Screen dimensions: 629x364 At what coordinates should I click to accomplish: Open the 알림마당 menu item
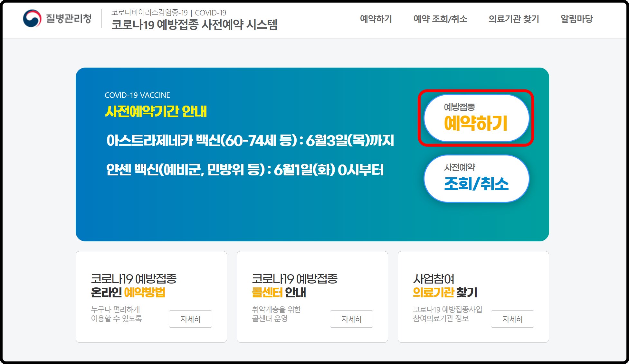(577, 19)
